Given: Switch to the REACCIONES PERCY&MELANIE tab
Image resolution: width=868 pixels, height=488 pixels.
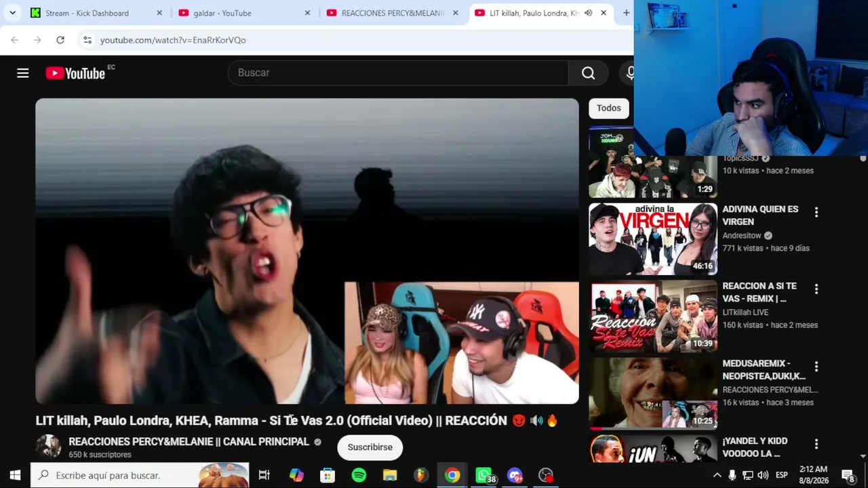Looking at the screenshot, I should pos(393,13).
